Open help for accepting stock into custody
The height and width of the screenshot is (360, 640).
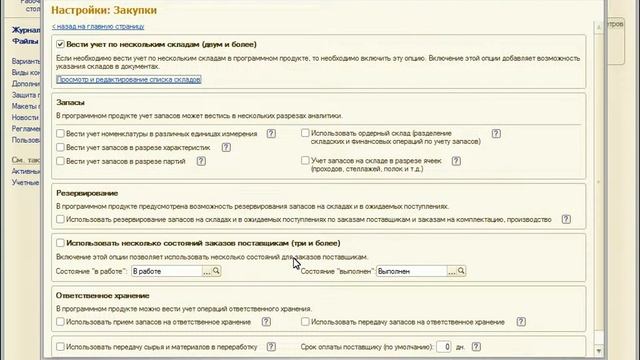[x=266, y=322]
